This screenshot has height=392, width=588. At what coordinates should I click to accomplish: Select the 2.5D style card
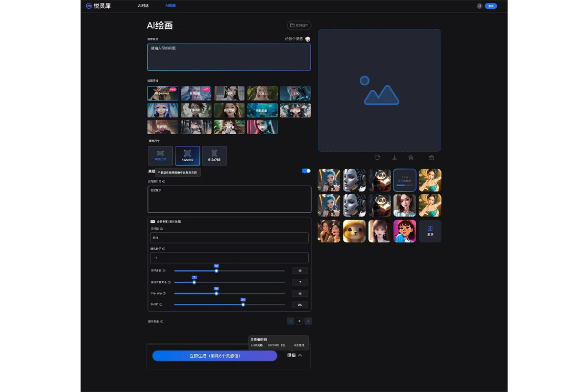coord(295,93)
